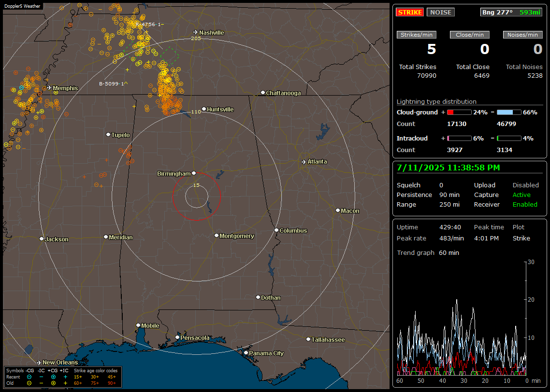Click the NOISE indicator
This screenshot has width=550, height=392.
(x=441, y=12)
